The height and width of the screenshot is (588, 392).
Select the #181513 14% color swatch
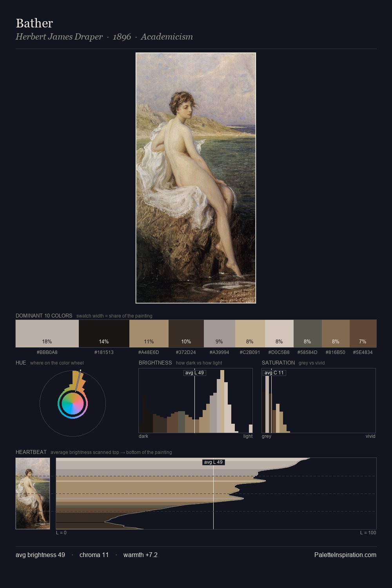click(x=104, y=334)
